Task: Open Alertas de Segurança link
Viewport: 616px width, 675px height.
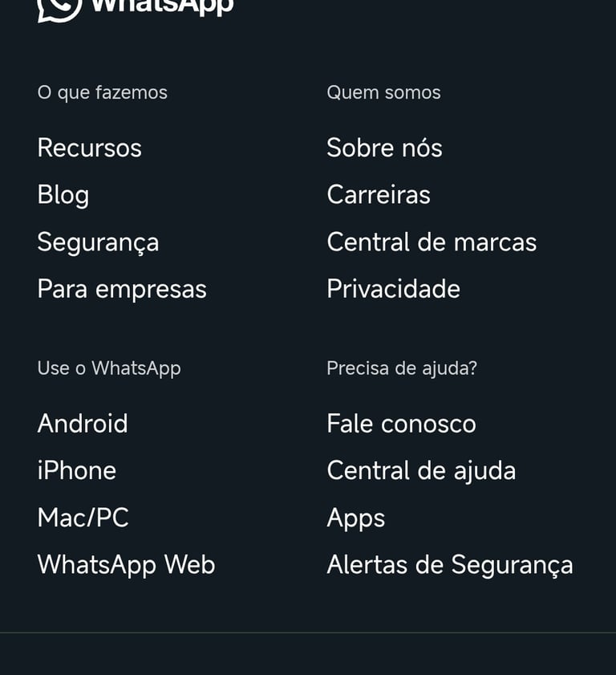Action: 449,565
